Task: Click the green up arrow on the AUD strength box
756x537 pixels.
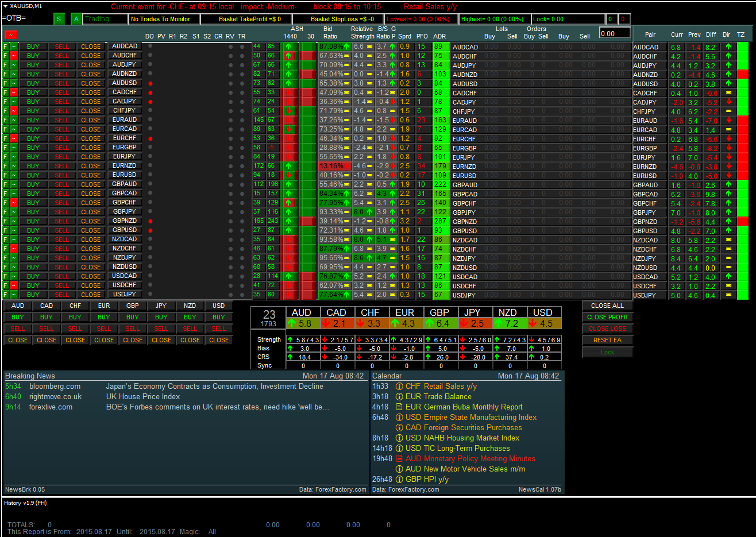Action: click(x=293, y=323)
